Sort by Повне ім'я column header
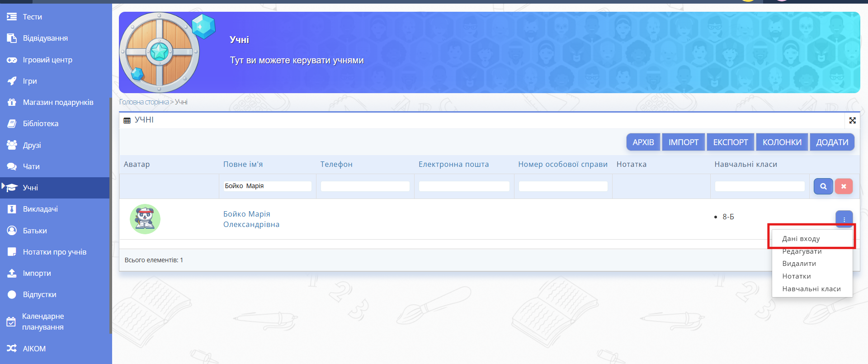 point(243,164)
